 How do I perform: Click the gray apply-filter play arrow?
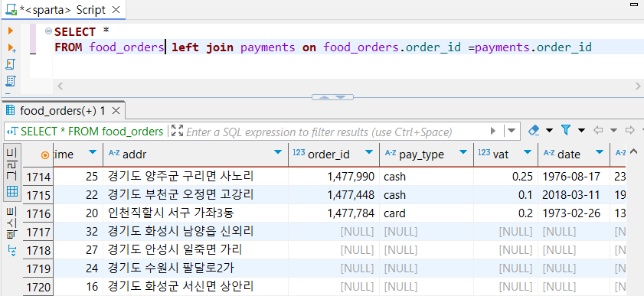coord(493,132)
